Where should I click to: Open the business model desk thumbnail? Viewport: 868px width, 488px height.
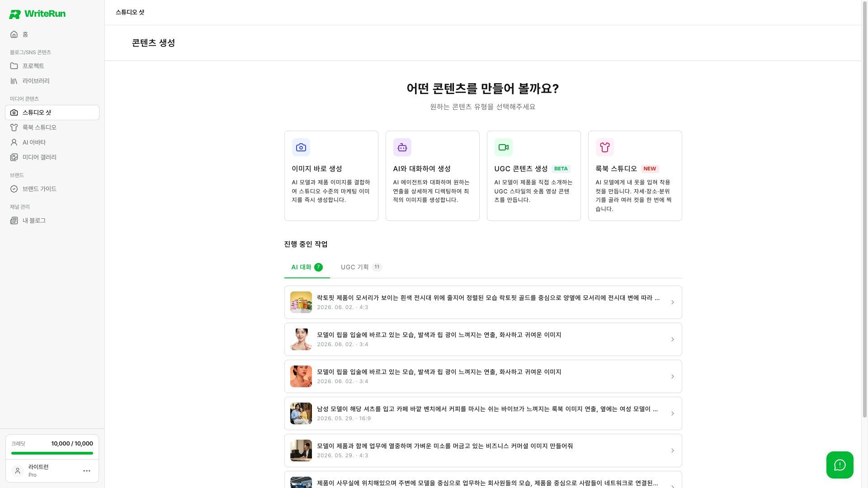pos(301,450)
